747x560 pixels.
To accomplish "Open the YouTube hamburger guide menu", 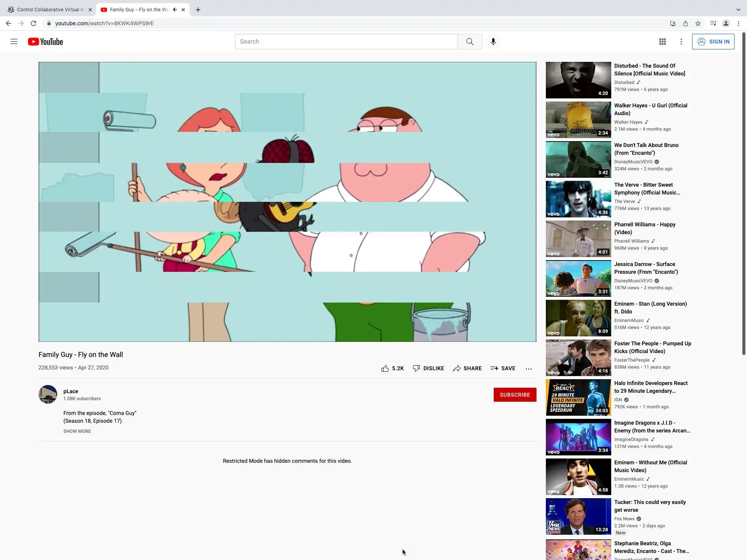I will [14, 42].
